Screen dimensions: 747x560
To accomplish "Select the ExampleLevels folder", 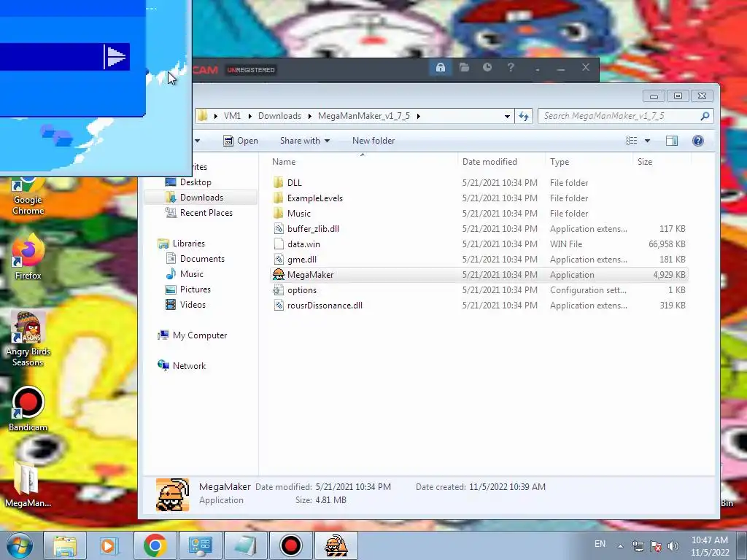I will point(314,198).
